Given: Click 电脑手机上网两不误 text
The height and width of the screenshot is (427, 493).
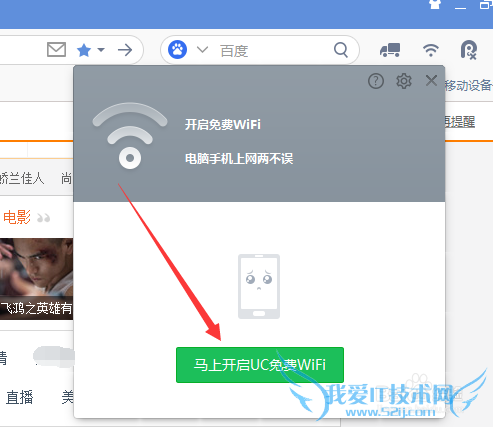Looking at the screenshot, I should point(239,158).
